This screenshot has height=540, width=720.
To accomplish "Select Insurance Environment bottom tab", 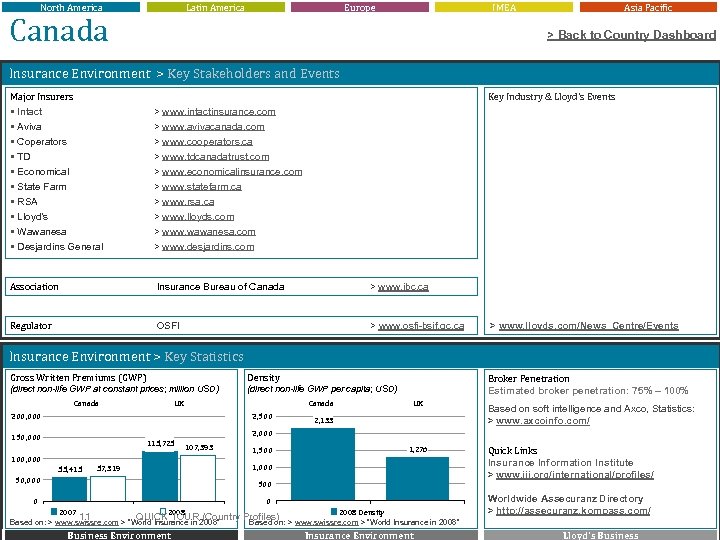I will point(360,535).
